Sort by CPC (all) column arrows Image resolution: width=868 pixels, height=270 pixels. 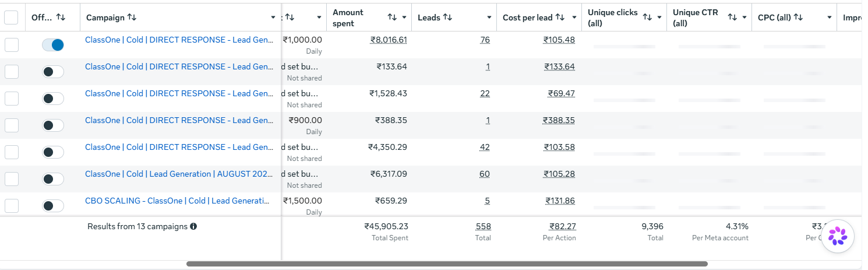(x=798, y=17)
